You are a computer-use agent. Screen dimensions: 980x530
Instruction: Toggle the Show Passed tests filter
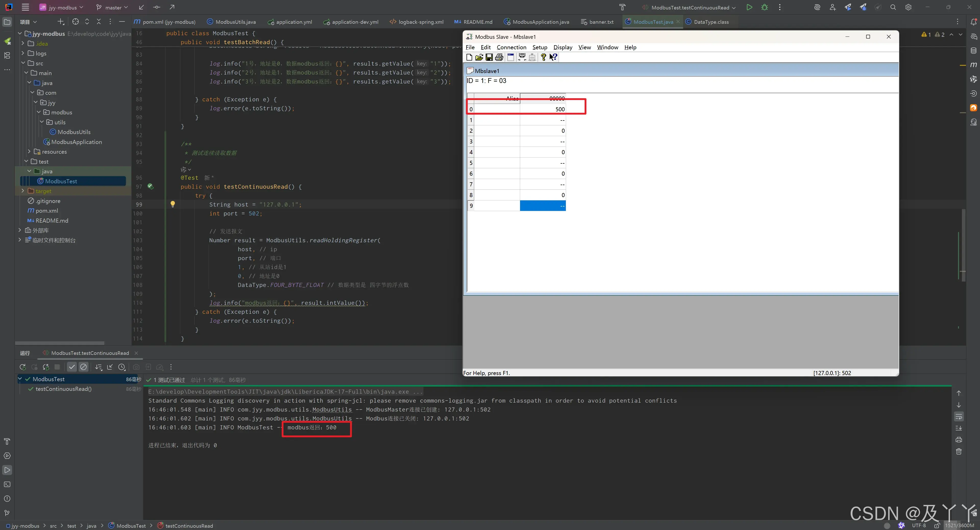click(72, 367)
